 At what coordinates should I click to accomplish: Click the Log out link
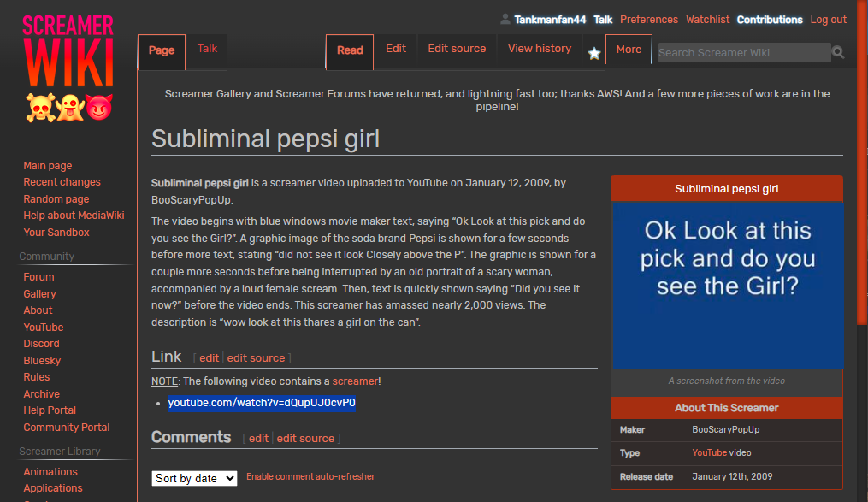[x=828, y=20]
